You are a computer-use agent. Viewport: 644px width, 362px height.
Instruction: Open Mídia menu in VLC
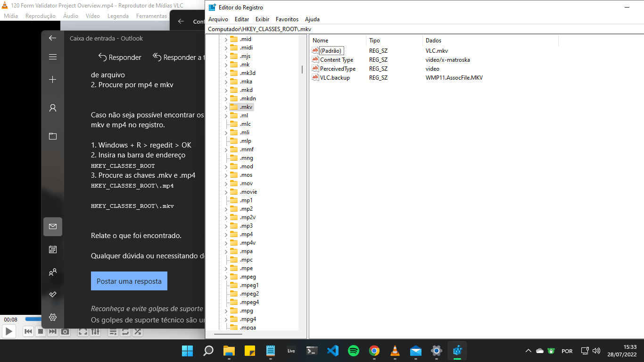[x=11, y=16]
